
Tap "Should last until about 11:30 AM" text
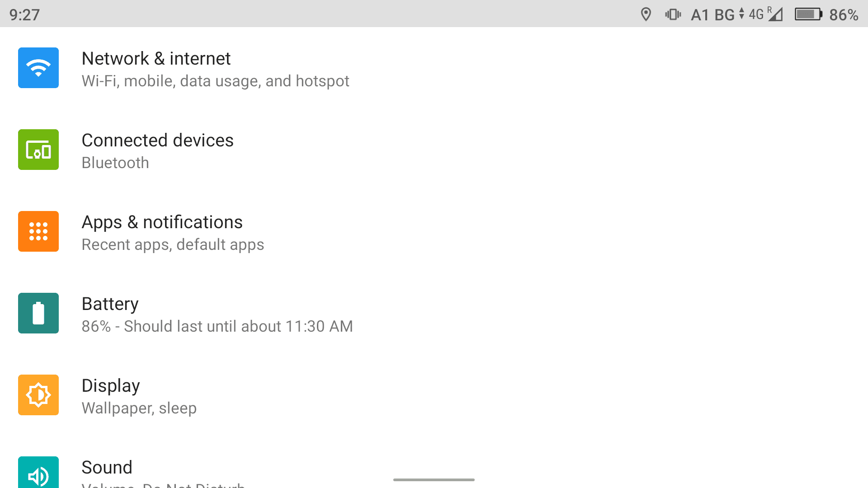coord(238,326)
